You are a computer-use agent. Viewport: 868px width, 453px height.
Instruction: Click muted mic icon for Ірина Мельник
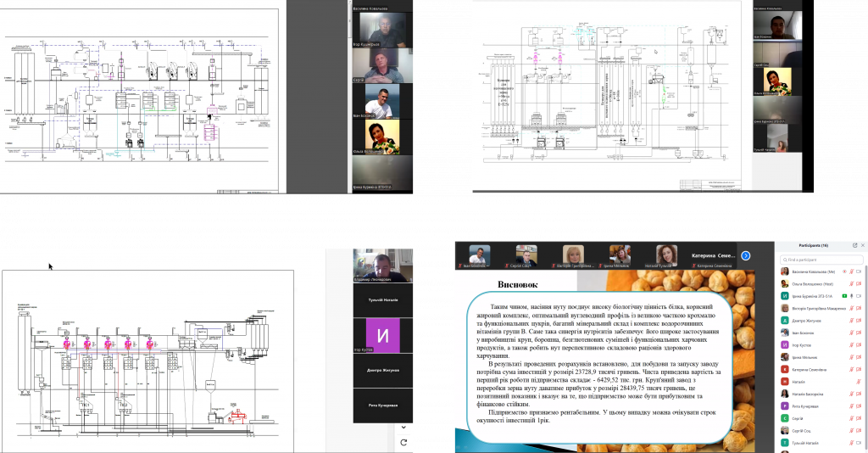(851, 357)
